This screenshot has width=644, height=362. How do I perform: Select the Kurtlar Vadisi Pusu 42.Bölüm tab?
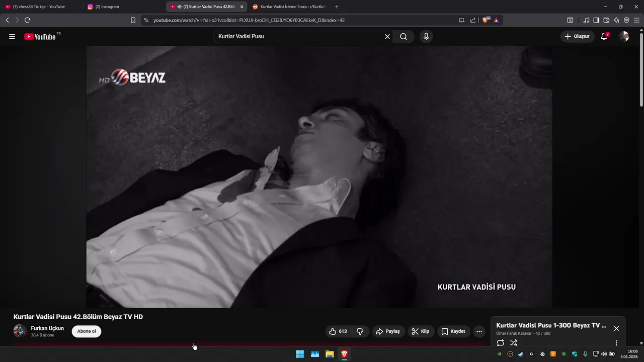tap(206, 7)
